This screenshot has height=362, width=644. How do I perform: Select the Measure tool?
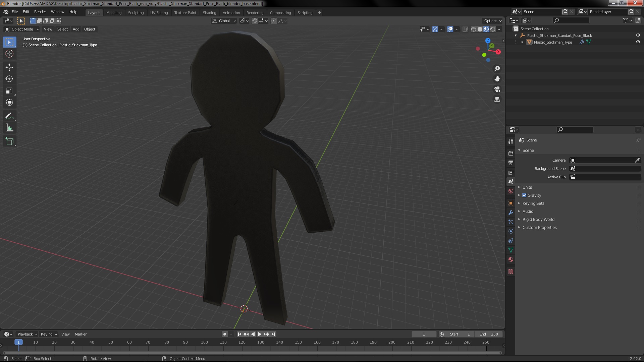tap(9, 128)
